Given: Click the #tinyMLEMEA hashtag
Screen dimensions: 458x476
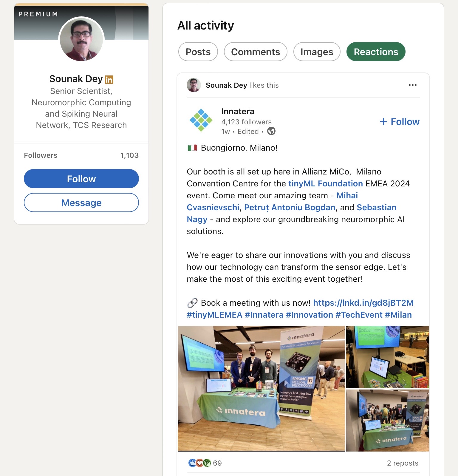Looking at the screenshot, I should (214, 315).
